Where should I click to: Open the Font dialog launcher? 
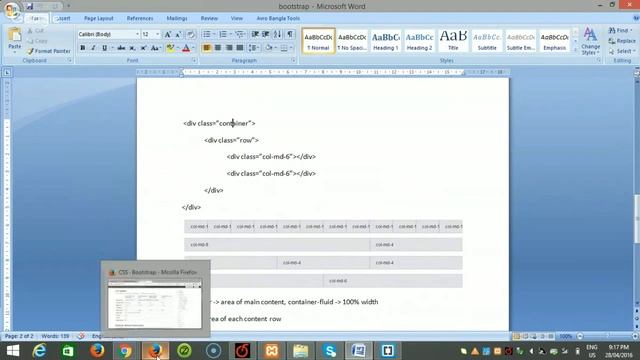(x=194, y=60)
